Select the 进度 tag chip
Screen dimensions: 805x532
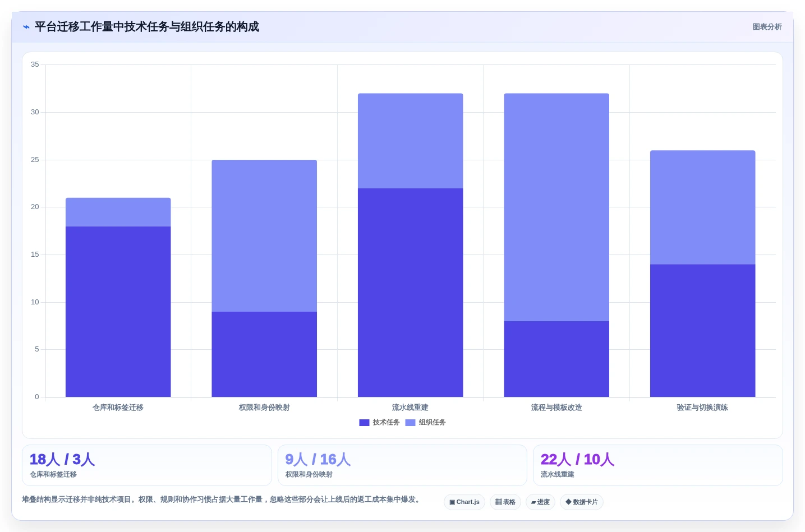[540, 502]
